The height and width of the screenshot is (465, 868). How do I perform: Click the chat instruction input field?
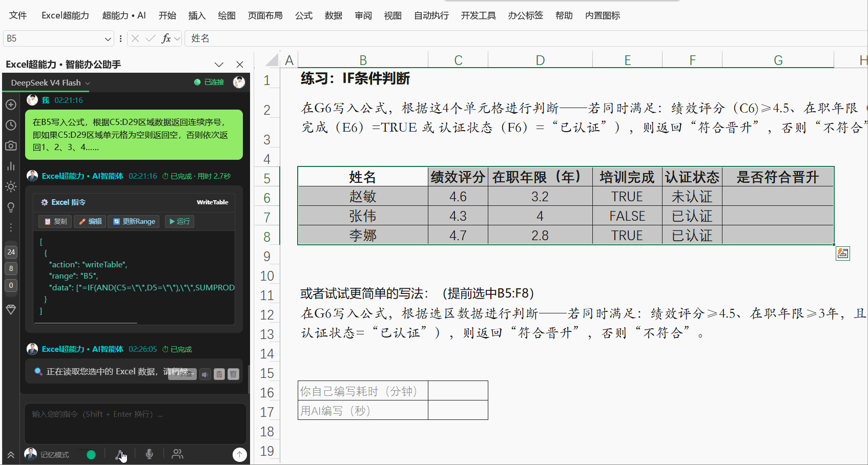(135, 423)
